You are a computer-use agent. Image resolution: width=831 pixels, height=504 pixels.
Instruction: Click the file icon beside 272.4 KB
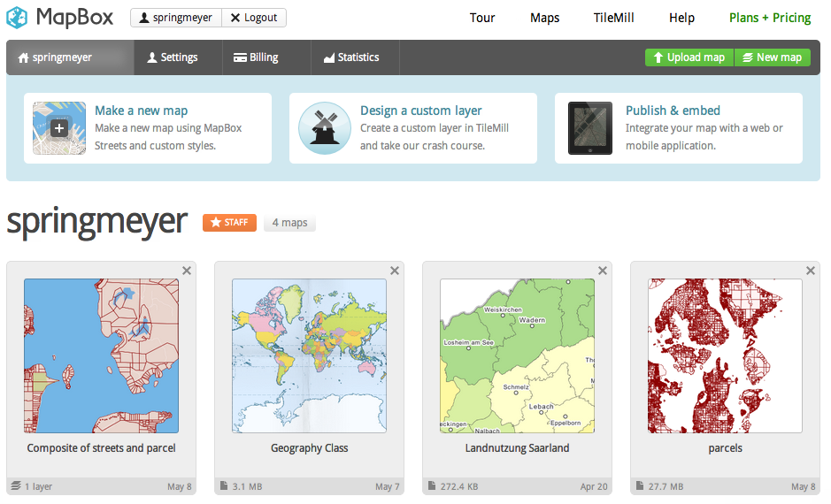point(432,485)
